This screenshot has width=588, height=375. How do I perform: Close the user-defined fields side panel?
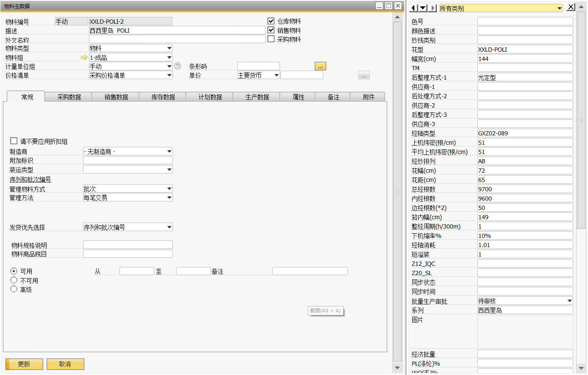pos(571,7)
